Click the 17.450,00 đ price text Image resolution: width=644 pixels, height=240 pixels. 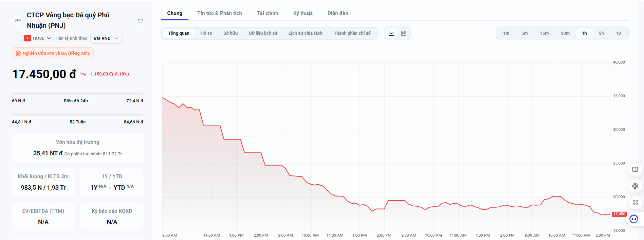(x=44, y=74)
